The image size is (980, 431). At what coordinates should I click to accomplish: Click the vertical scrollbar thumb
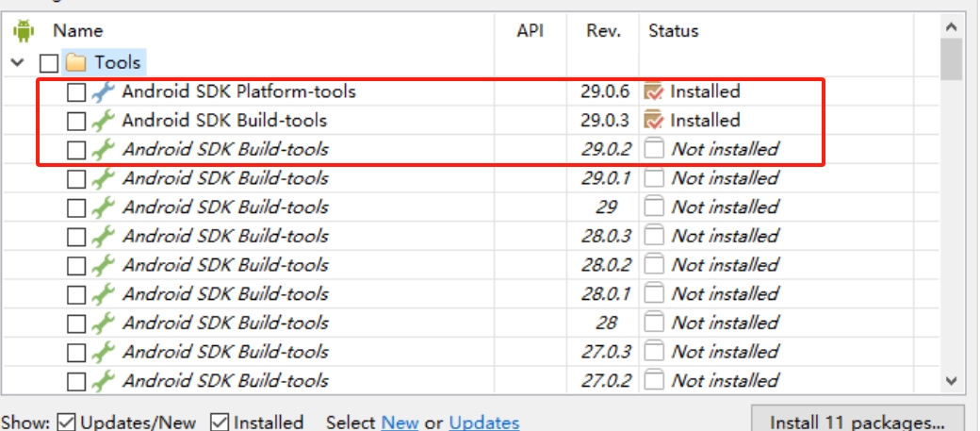click(x=951, y=58)
